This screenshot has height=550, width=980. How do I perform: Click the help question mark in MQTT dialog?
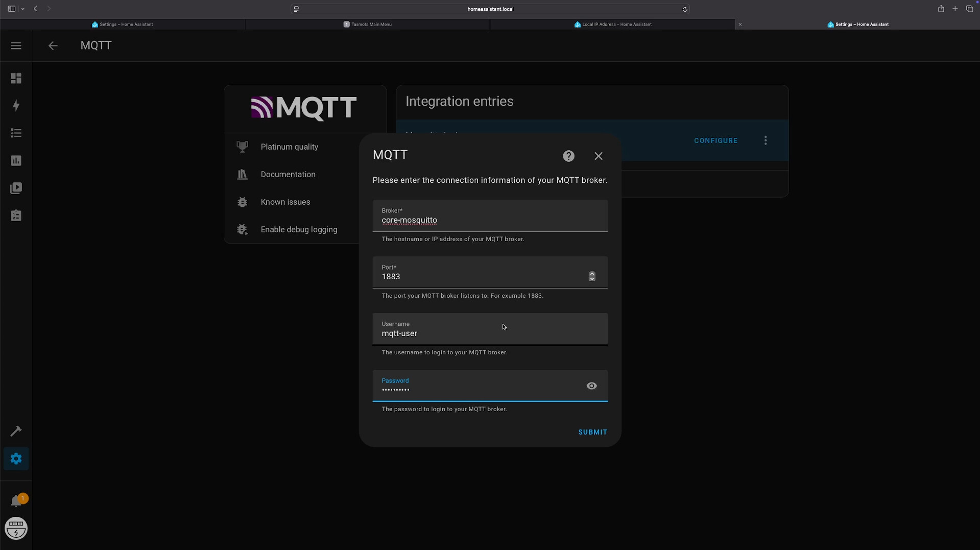pos(568,156)
